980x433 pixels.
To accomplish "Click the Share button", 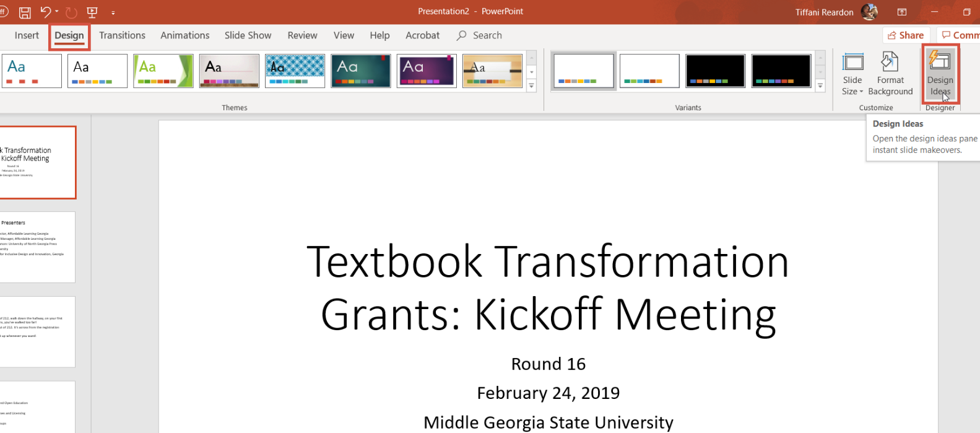I will 906,35.
